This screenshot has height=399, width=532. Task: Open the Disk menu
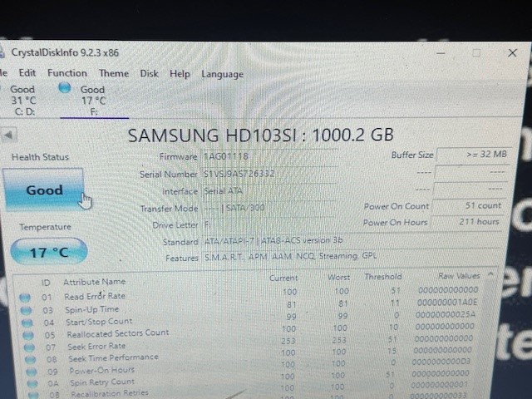(x=150, y=74)
